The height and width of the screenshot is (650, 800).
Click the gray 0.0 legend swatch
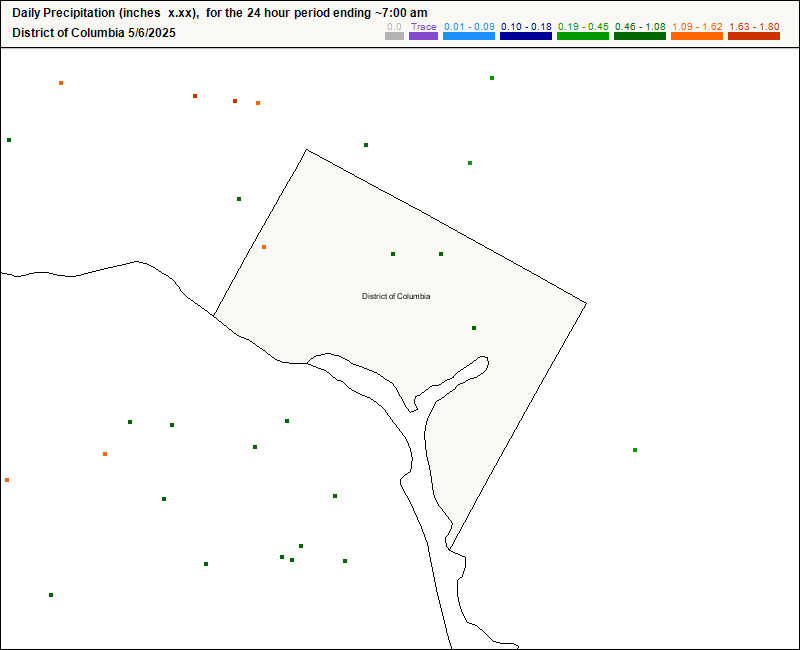click(x=394, y=36)
